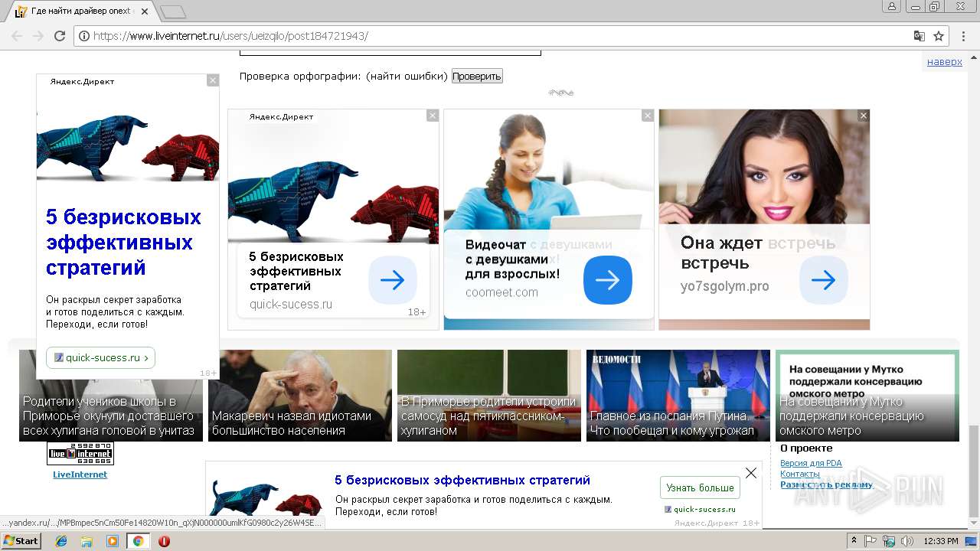This screenshot has height=551, width=980.
Task: Open the Action Center flag tray icon
Action: [x=871, y=541]
